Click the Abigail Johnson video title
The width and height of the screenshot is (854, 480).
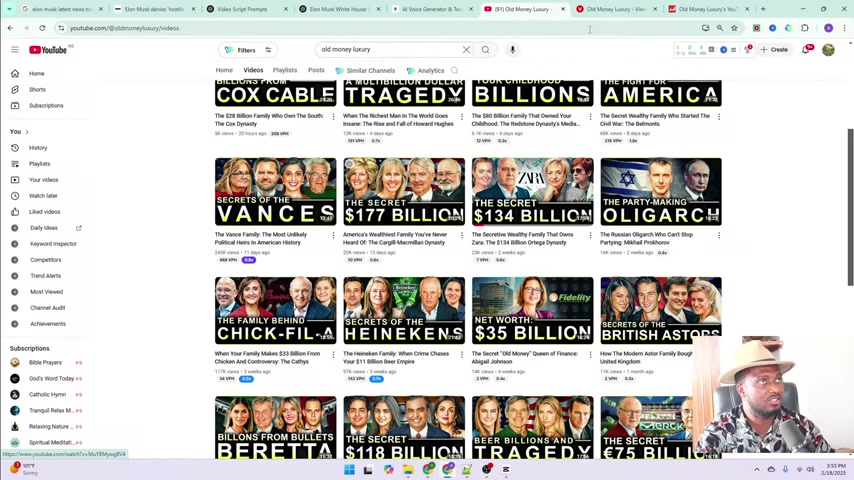(x=524, y=357)
